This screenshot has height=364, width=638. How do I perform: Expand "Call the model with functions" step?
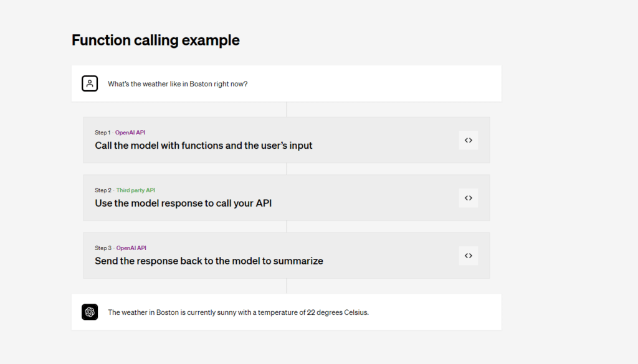(x=204, y=146)
